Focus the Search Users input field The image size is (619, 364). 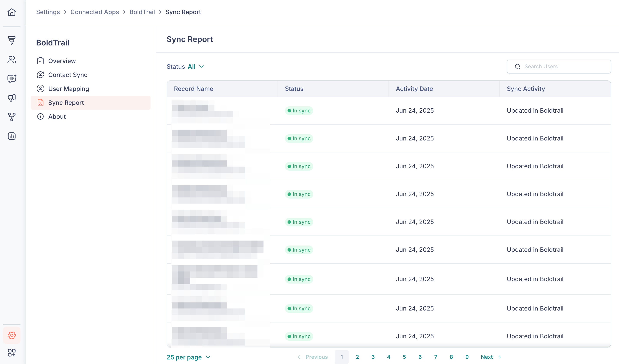coord(559,67)
